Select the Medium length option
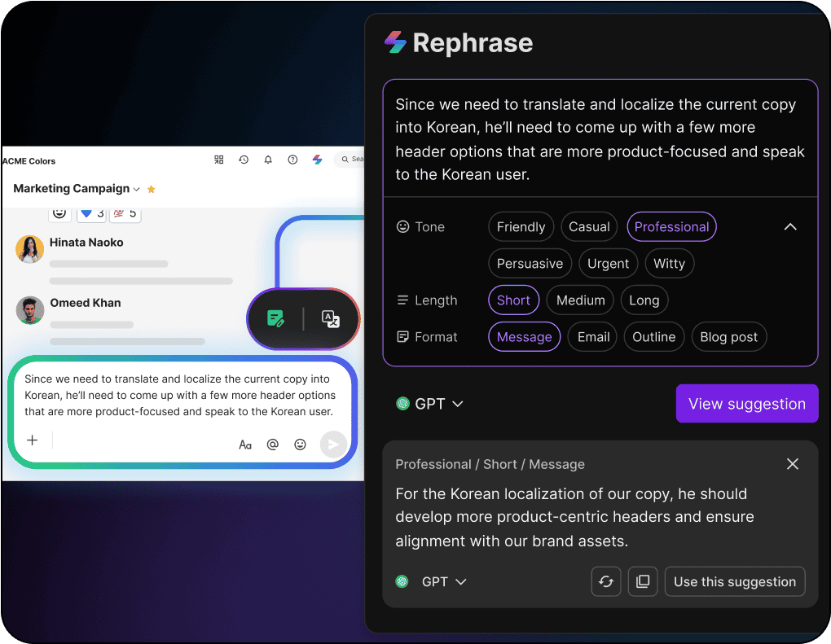The width and height of the screenshot is (831, 644). (580, 300)
